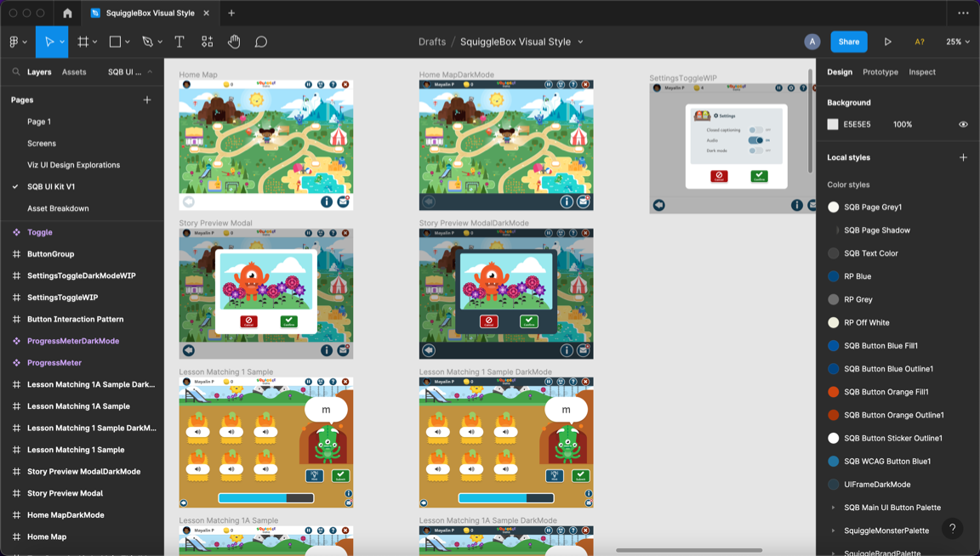Open the zoom level 25% dropdown
Image resolution: width=980 pixels, height=556 pixels.
[958, 42]
